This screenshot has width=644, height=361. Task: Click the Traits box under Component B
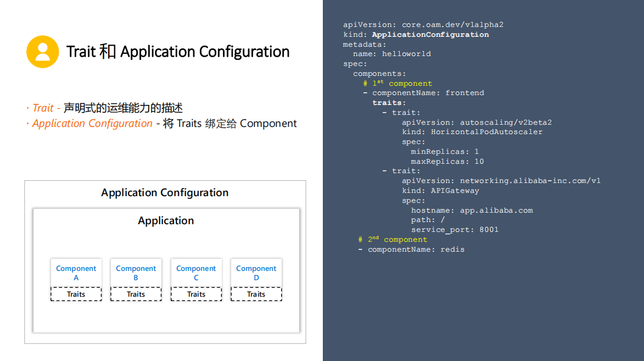[136, 294]
